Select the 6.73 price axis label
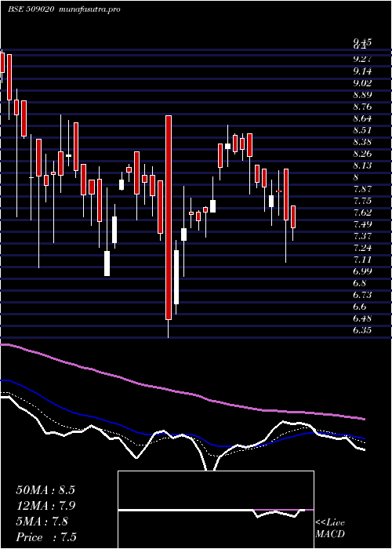 (x=362, y=295)
